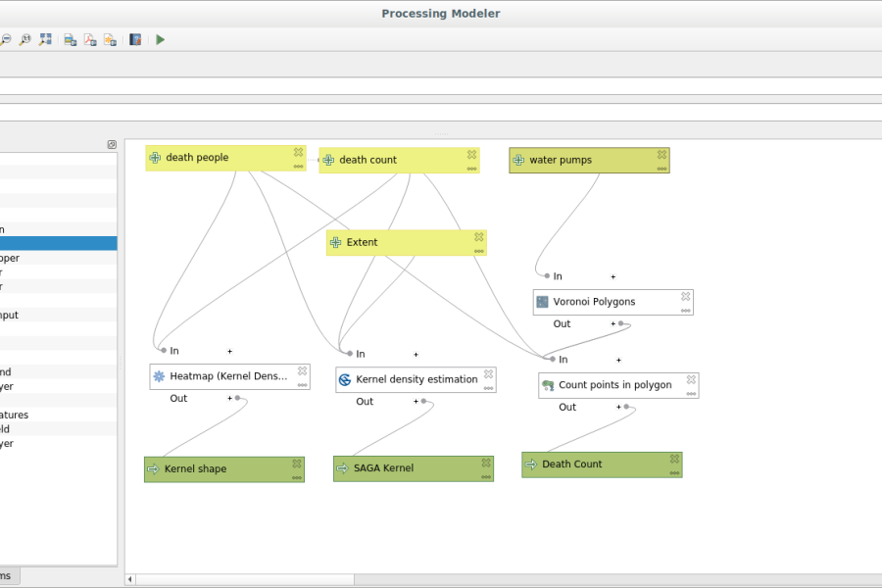Open the model help editor
Image resolution: width=882 pixels, height=588 pixels.
pyautogui.click(x=134, y=39)
